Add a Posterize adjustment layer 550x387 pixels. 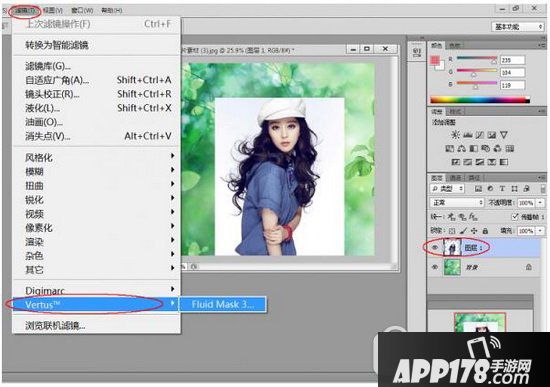pos(468,162)
